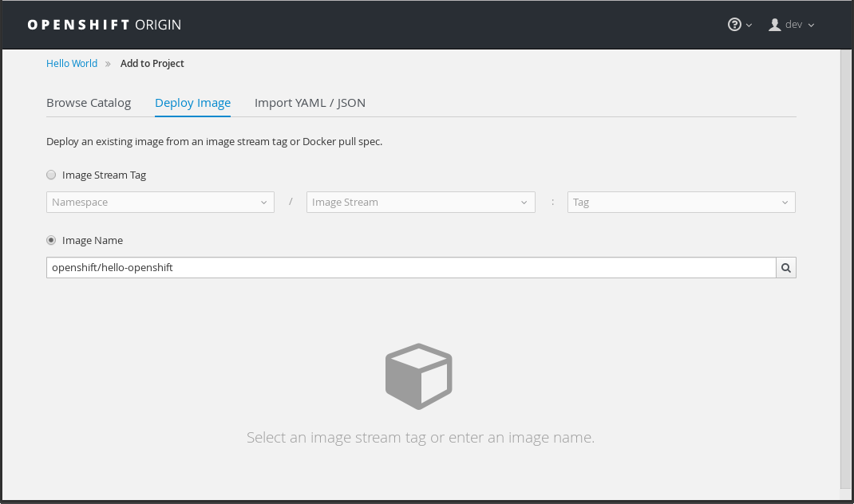854x504 pixels.
Task: Select the Deploy Image tab
Action: [193, 103]
